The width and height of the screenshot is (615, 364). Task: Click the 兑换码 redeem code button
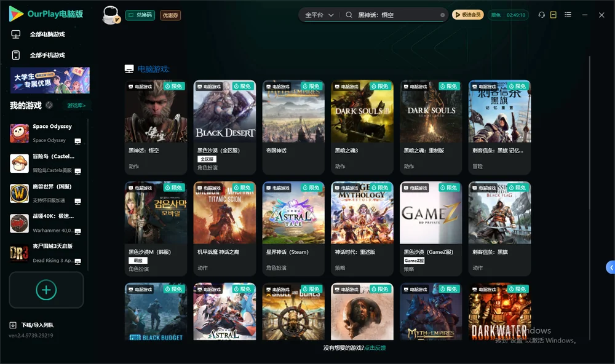coord(140,15)
